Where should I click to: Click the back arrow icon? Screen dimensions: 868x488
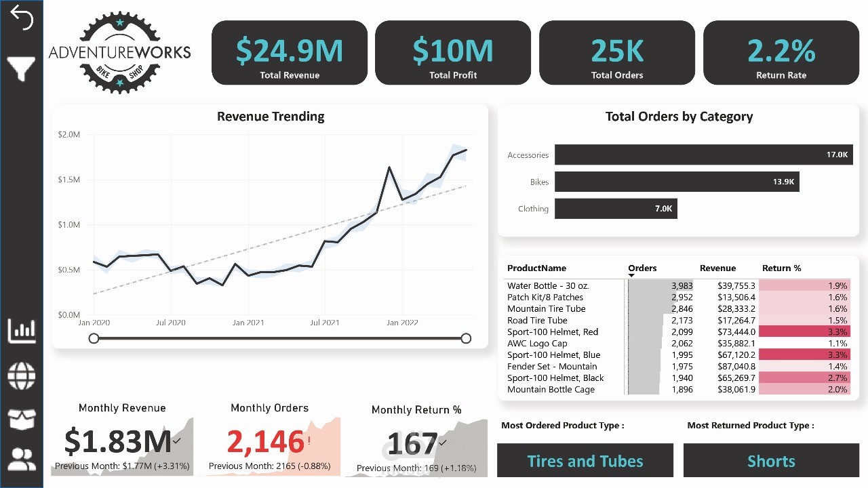pos(22,19)
